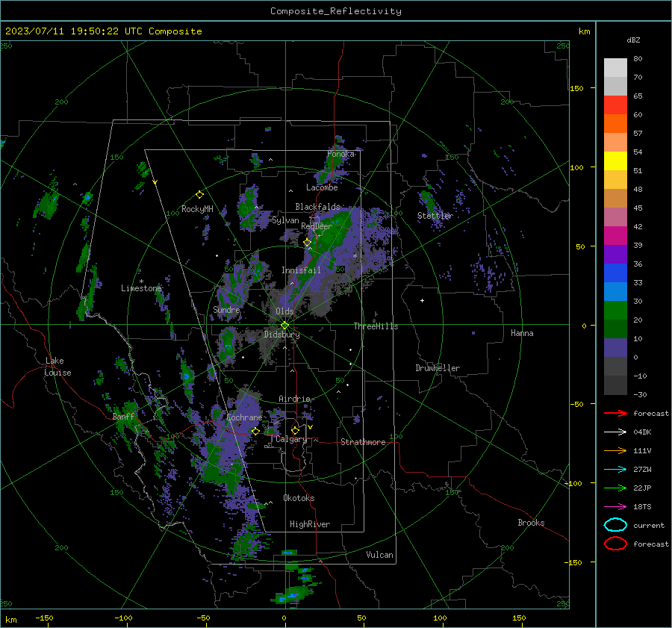Select the 60-65 dBZ red swatch
The height and width of the screenshot is (628, 672).
615,105
